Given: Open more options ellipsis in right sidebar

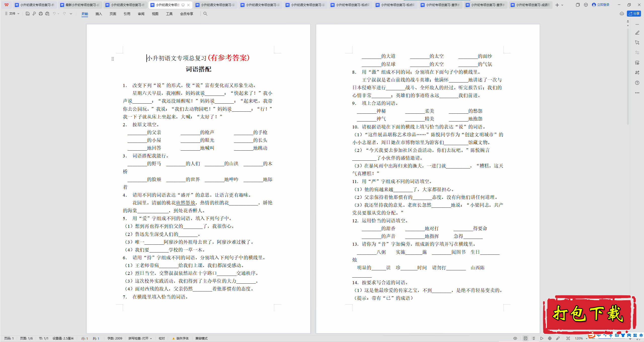Looking at the screenshot, I should 637,93.
